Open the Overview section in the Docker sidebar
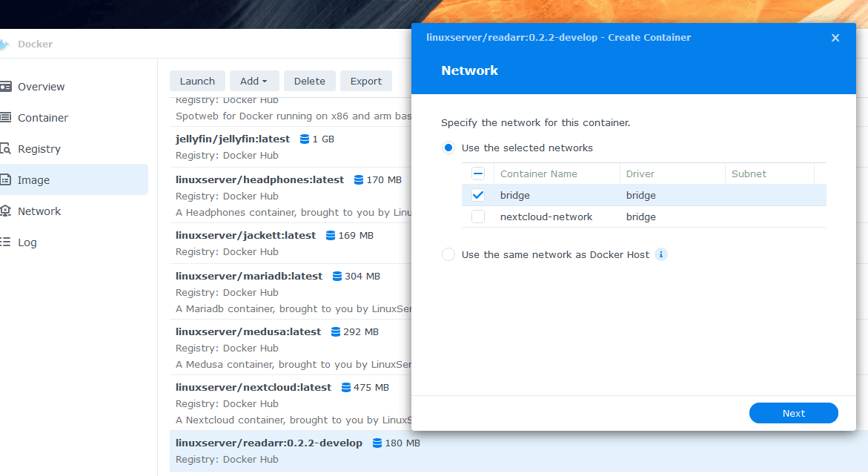This screenshot has width=868, height=476. click(x=41, y=87)
